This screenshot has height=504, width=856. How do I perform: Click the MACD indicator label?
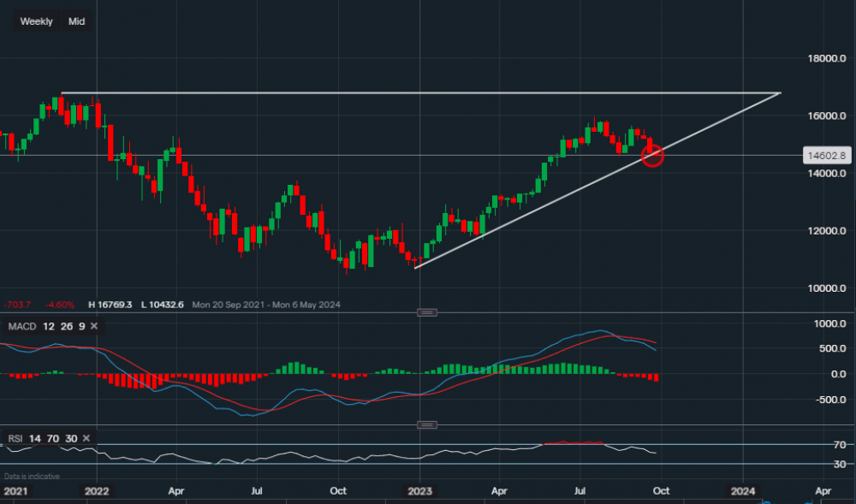click(x=21, y=326)
